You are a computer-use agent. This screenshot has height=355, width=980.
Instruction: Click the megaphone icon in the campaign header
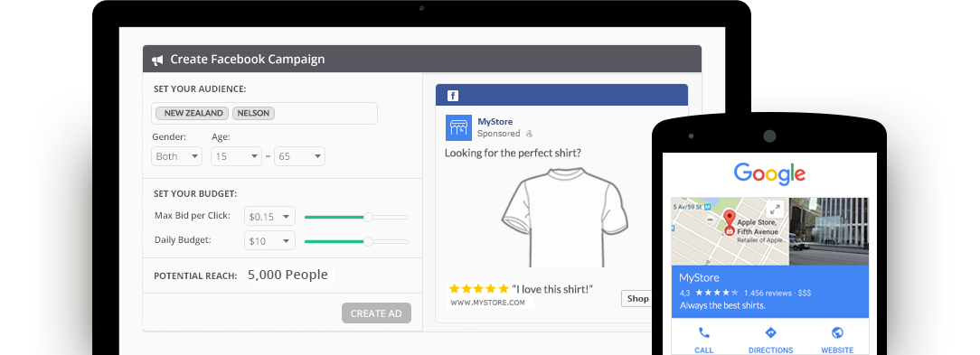coord(157,60)
